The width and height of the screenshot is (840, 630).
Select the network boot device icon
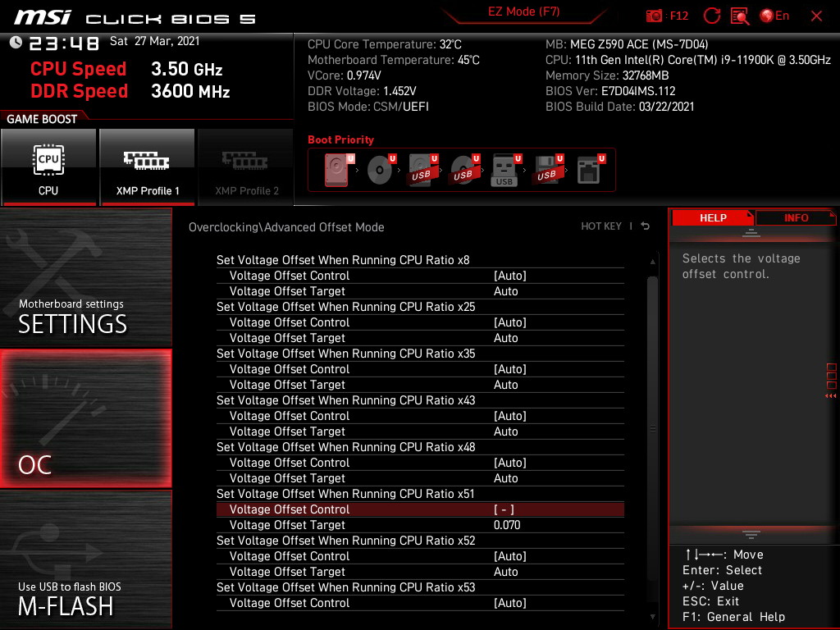click(x=591, y=171)
